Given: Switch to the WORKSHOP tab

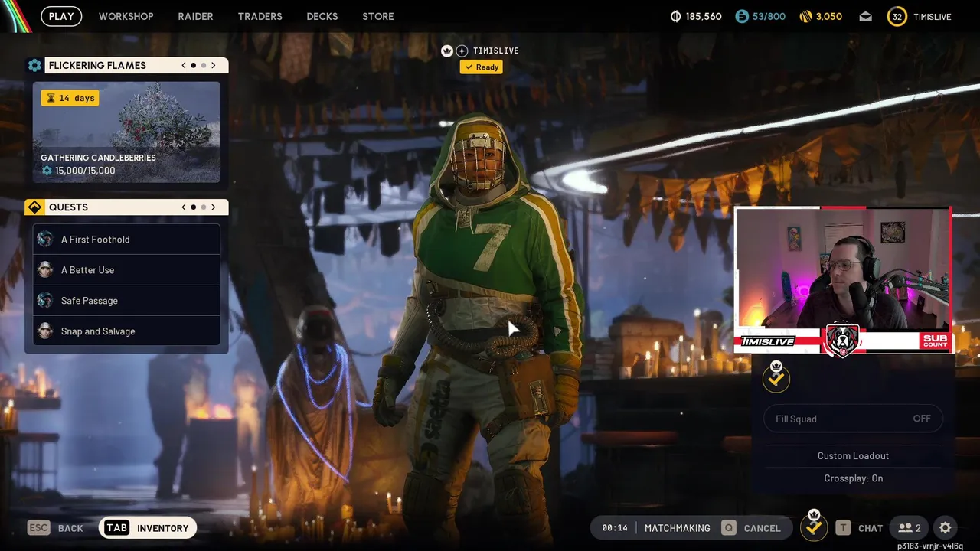Looking at the screenshot, I should pos(126,16).
